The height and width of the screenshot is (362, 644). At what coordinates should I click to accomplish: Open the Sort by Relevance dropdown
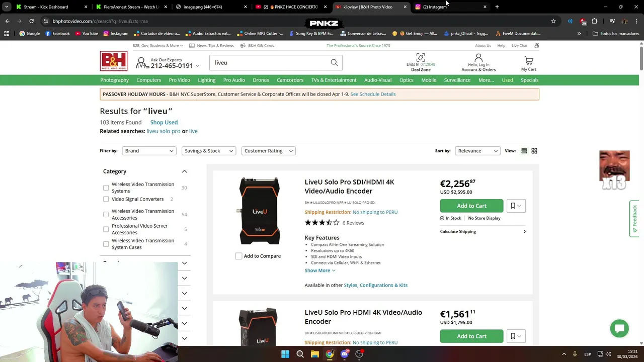(477, 151)
